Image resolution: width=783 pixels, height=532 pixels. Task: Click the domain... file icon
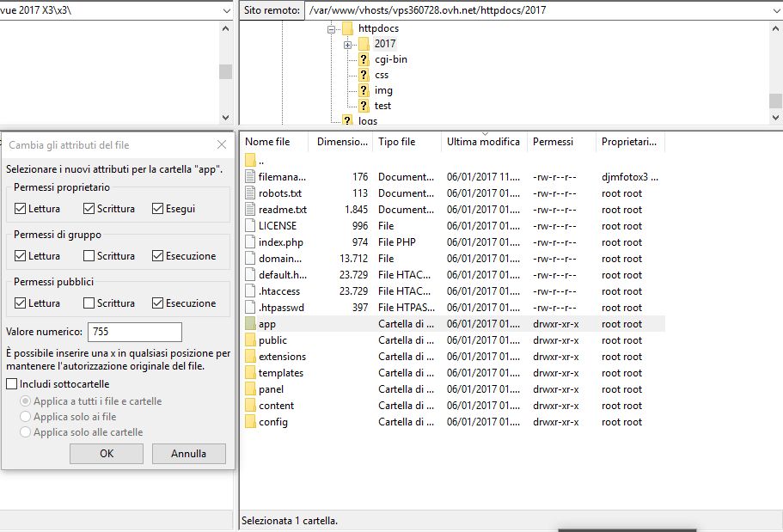(x=250, y=259)
